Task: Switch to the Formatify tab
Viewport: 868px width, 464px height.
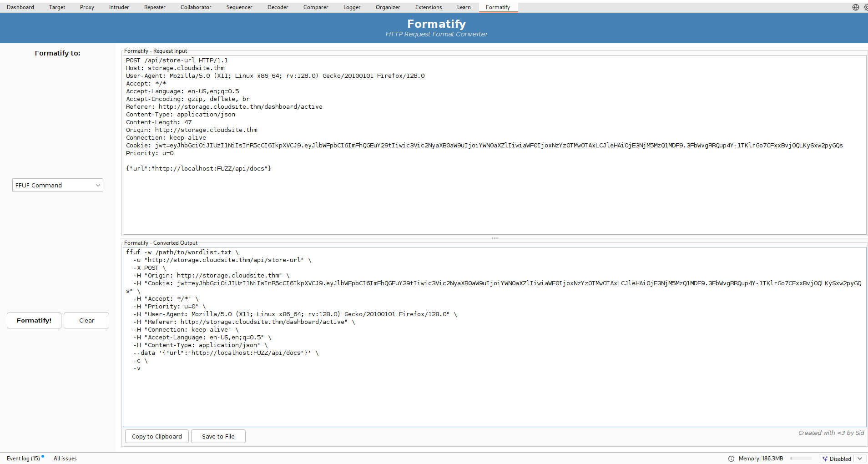Action: point(498,7)
